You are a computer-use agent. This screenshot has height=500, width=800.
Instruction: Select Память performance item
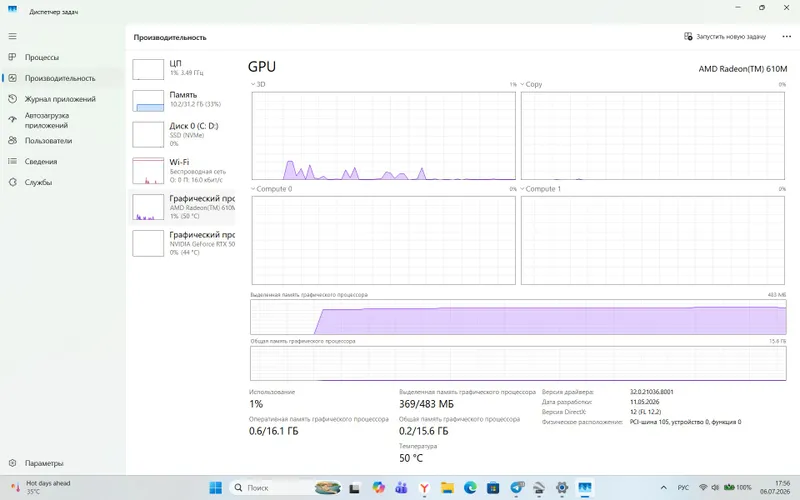point(183,99)
